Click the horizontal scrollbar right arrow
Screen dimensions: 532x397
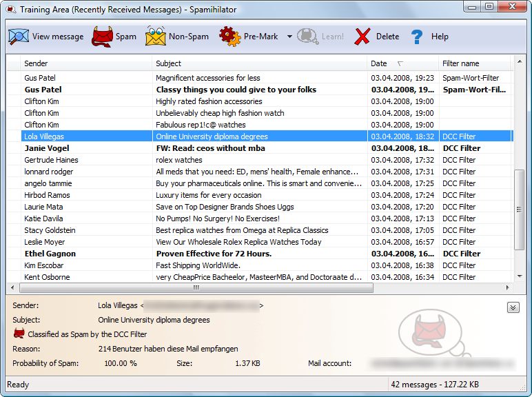[x=507, y=287]
